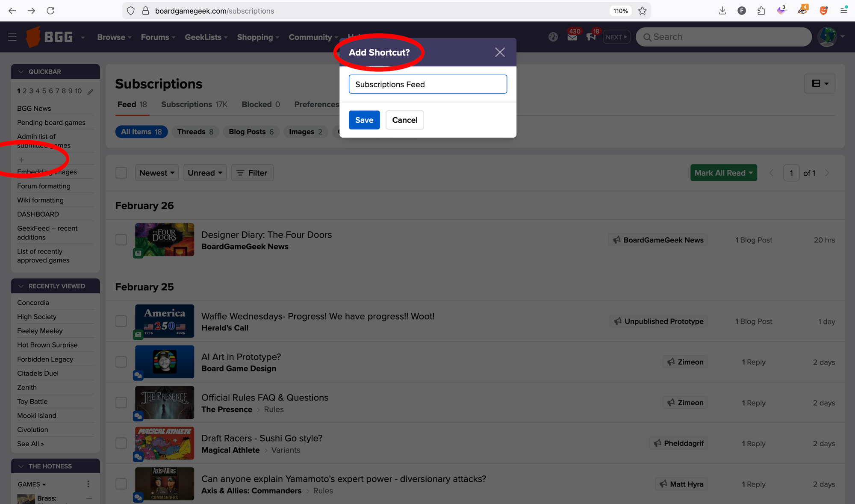
Task: Check the select-all checkbox above the feed
Action: [x=121, y=173]
